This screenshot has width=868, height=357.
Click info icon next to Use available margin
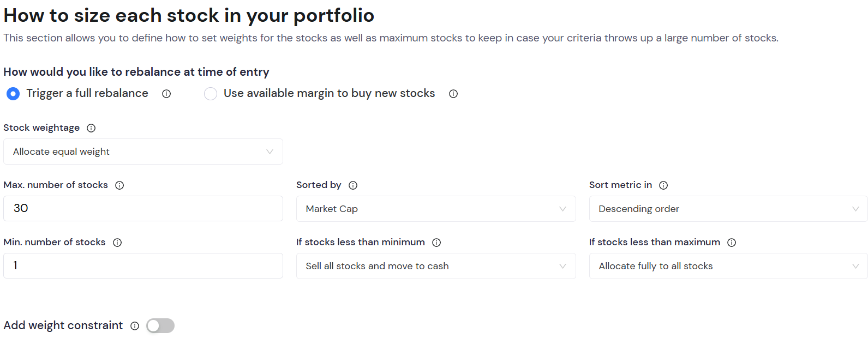click(453, 94)
